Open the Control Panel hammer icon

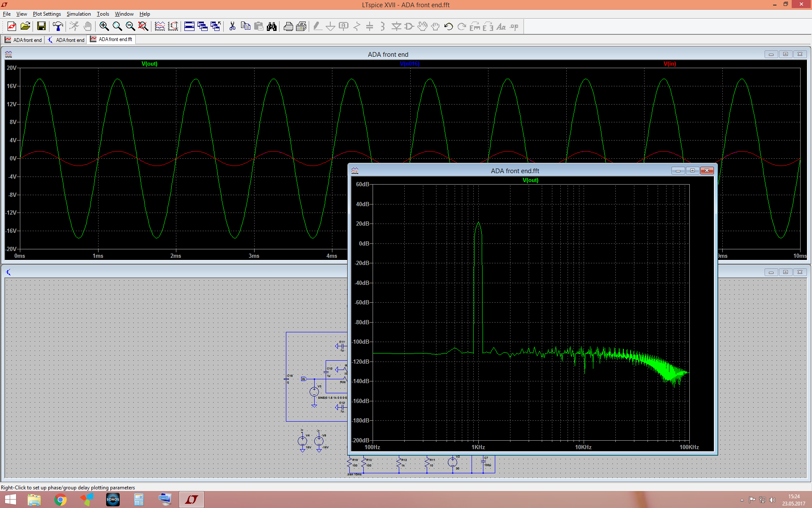click(x=58, y=27)
